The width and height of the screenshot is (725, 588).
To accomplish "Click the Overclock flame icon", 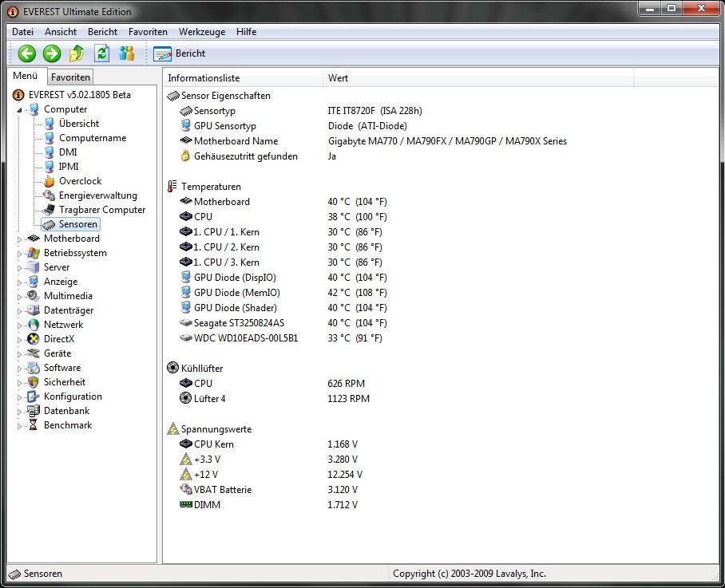I will coord(50,181).
